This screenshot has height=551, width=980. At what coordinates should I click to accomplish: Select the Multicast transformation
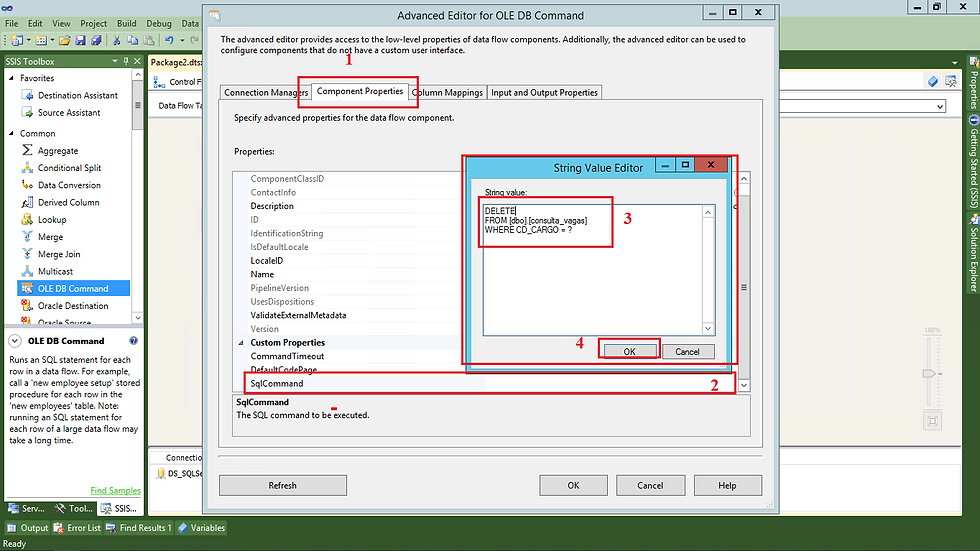tap(55, 272)
